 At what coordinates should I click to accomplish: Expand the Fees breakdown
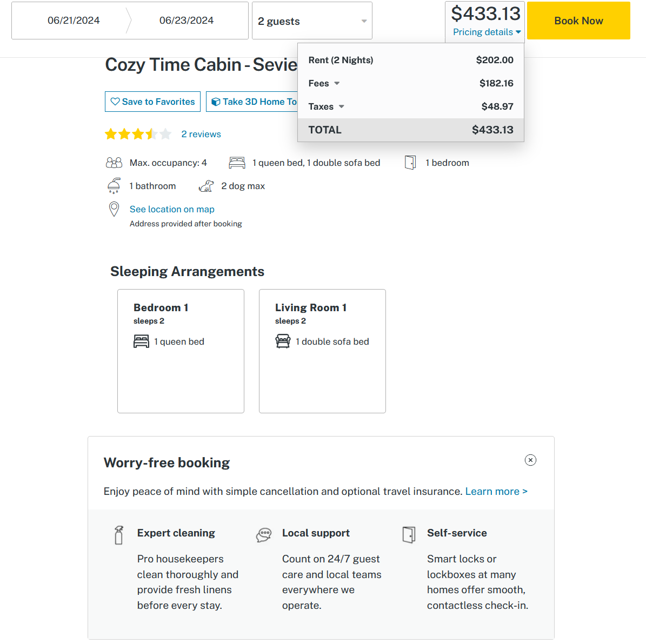tap(324, 83)
